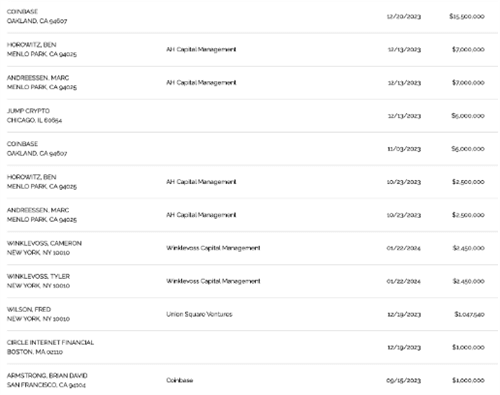Select CIRCLE INTERNET FINANCIAL donor
This screenshot has width=500, height=395.
tap(50, 342)
